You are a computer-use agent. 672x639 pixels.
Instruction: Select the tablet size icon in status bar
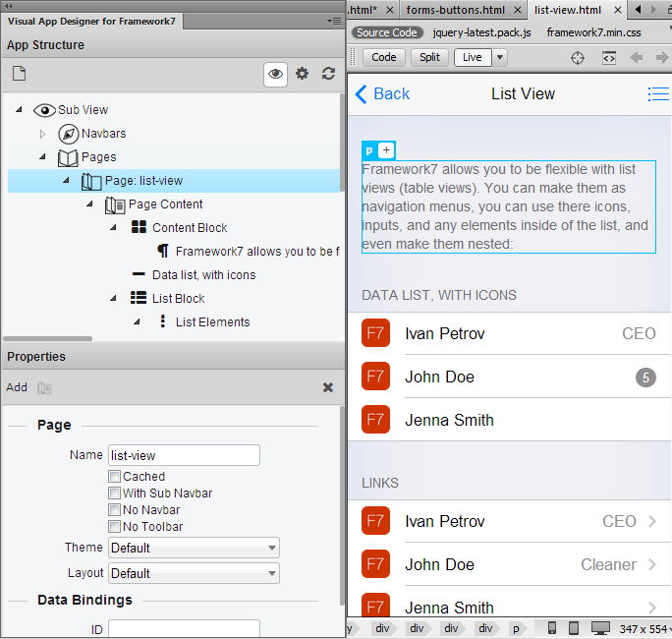tap(574, 628)
